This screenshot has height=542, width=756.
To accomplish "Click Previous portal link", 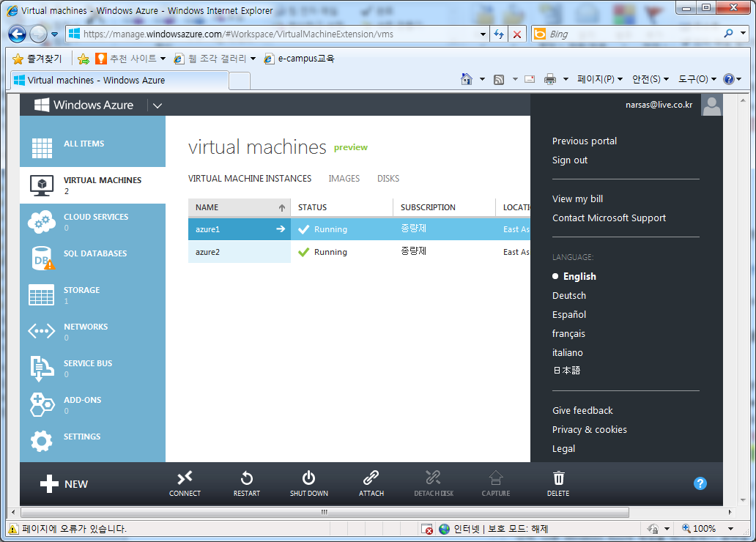I will point(585,141).
